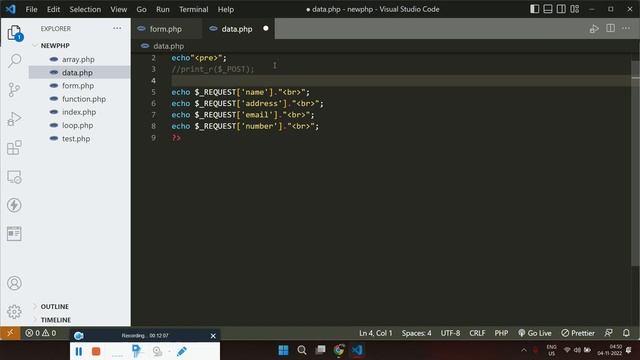Open form.php in Explorer

(x=78, y=85)
